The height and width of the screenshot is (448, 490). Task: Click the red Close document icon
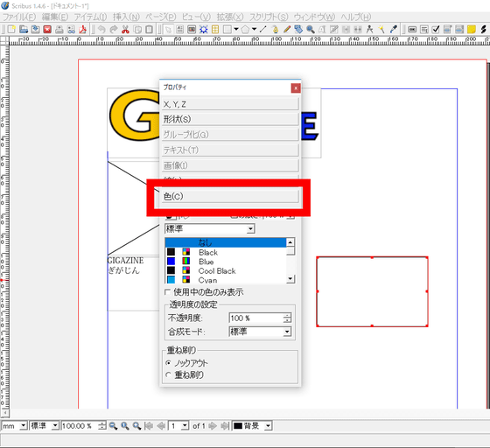(47, 30)
